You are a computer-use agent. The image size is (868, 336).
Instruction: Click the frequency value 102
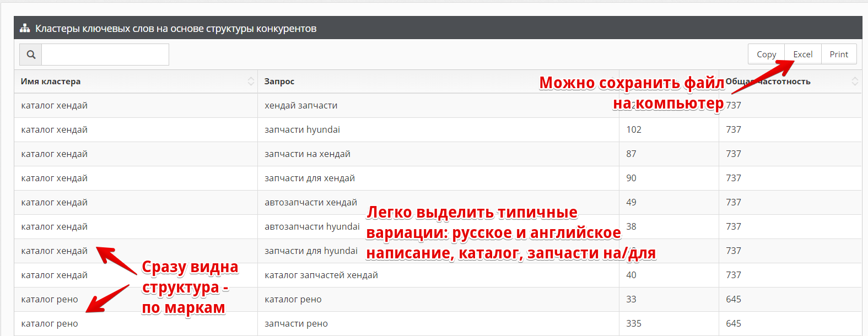point(634,129)
